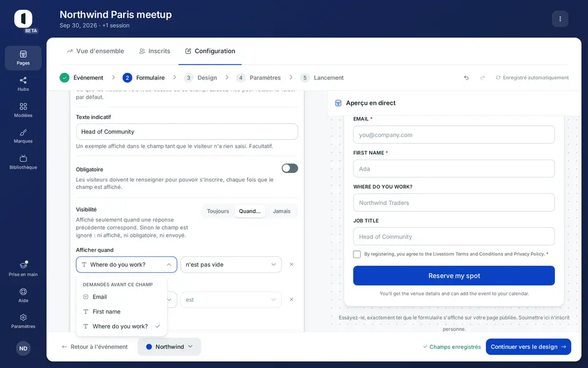Go to step 5 Lancement

(x=322, y=78)
